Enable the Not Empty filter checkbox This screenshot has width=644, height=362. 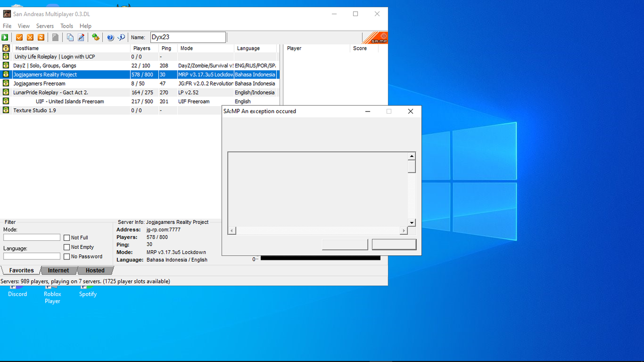66,247
